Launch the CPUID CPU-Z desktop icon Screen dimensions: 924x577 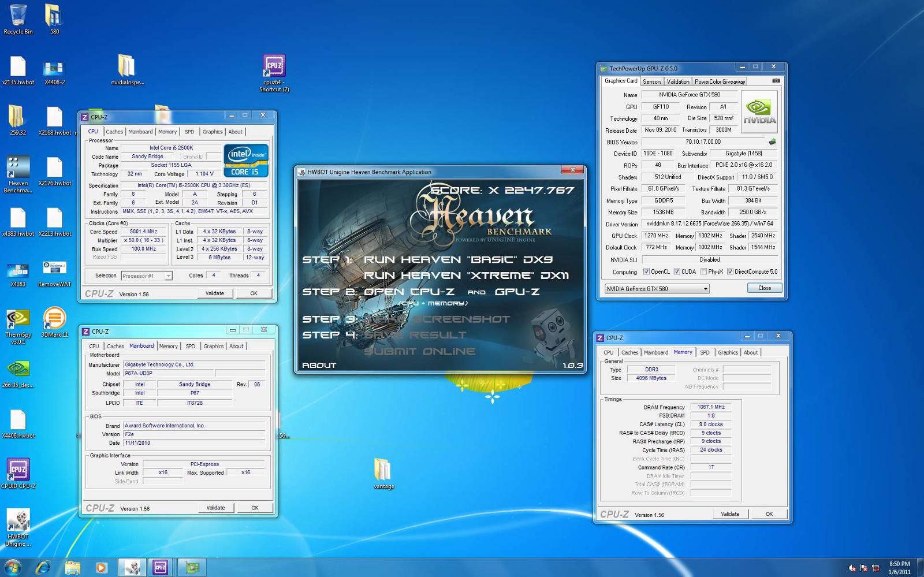click(x=18, y=474)
